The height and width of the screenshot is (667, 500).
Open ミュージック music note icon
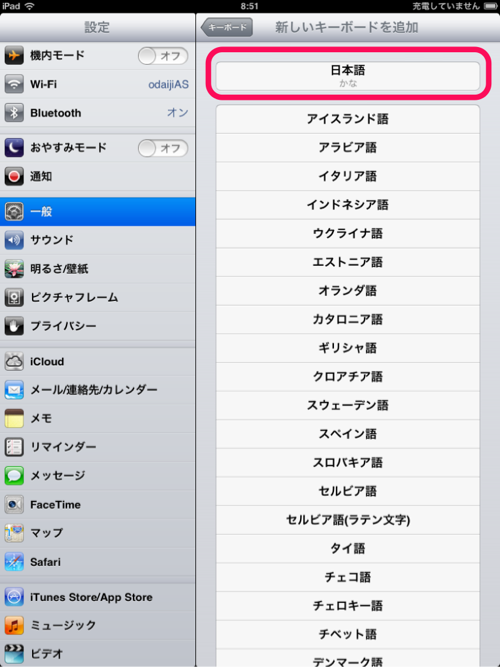click(x=14, y=625)
